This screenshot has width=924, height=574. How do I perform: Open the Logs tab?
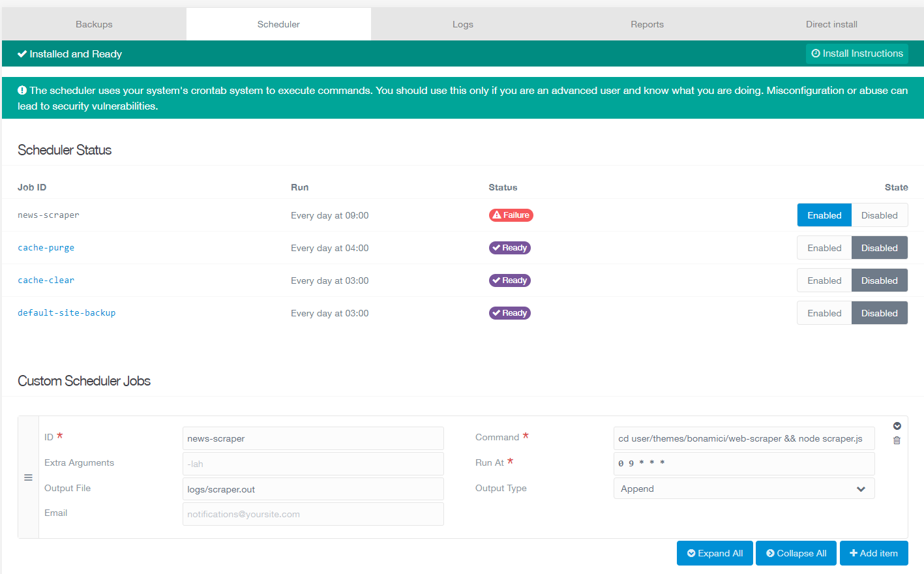463,24
